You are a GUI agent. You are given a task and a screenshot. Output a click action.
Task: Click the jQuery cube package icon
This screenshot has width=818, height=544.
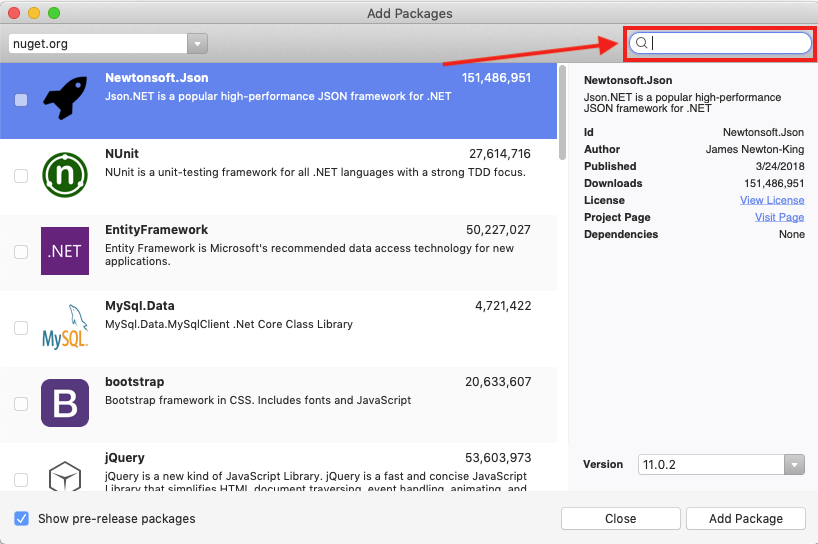[65, 474]
